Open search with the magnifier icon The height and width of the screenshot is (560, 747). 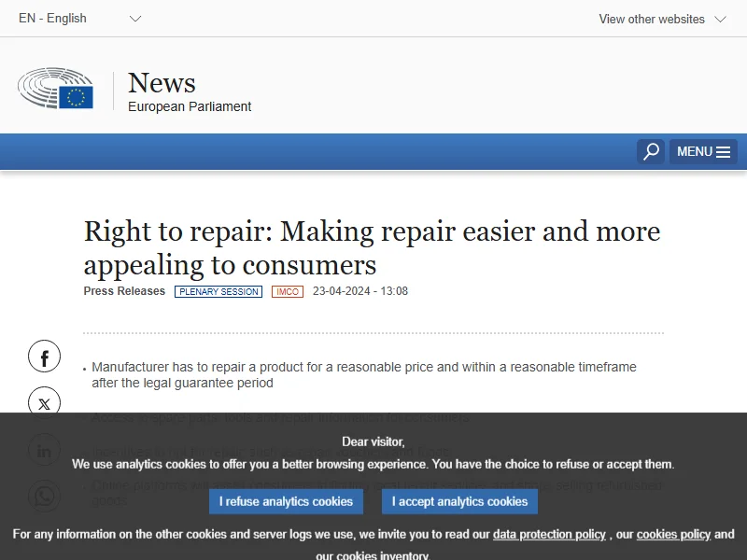(x=651, y=151)
